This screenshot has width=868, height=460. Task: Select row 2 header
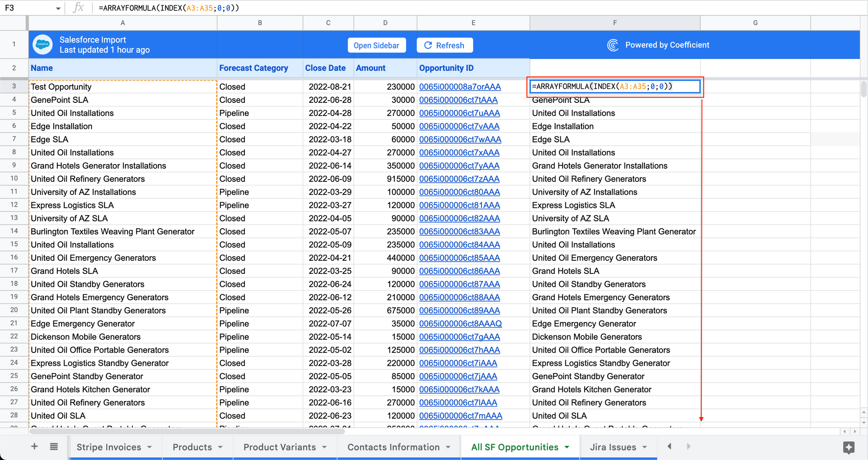point(14,68)
